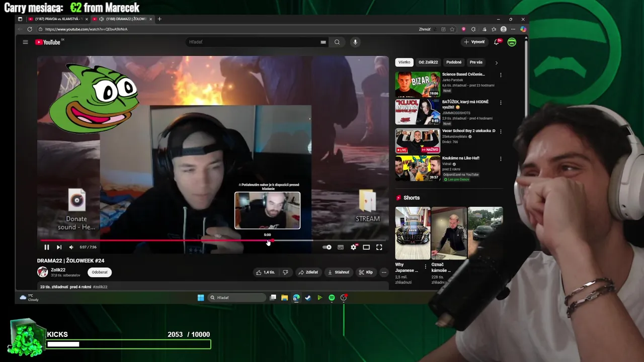Viewport: 644px width, 362px height.
Task: Click the Zdieľať share button
Action: click(308, 272)
